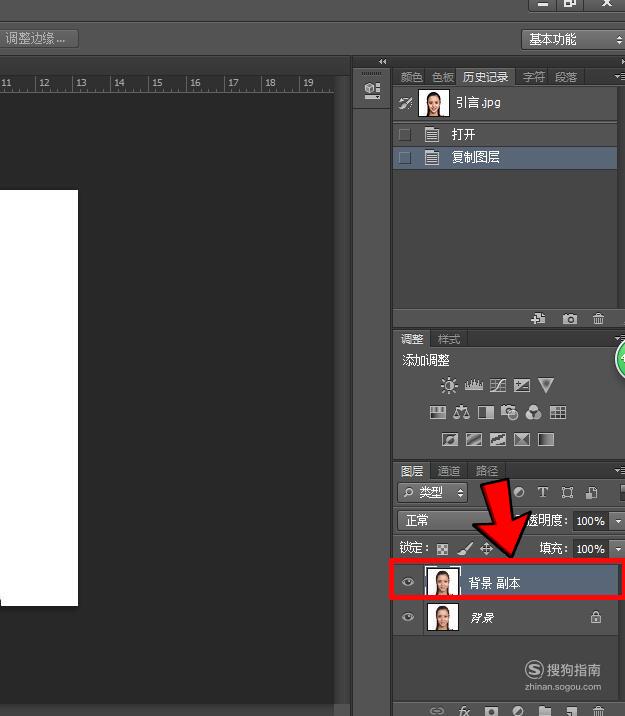Open the opacity (不透明度) slider arrow
The image size is (625, 716).
click(618, 521)
